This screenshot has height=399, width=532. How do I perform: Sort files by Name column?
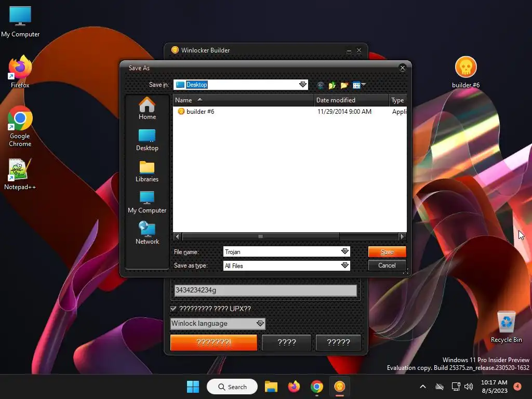(x=244, y=100)
